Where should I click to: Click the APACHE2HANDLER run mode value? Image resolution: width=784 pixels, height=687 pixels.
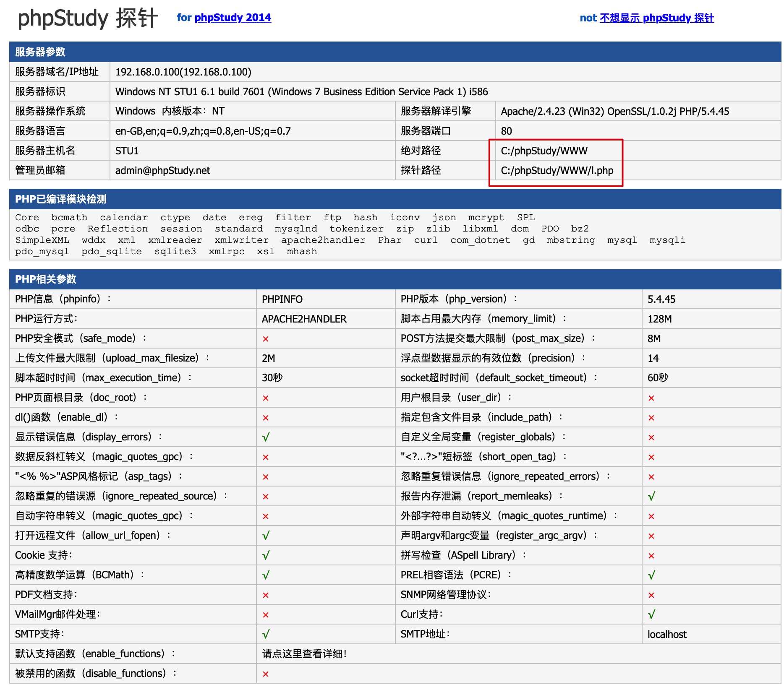(x=304, y=319)
